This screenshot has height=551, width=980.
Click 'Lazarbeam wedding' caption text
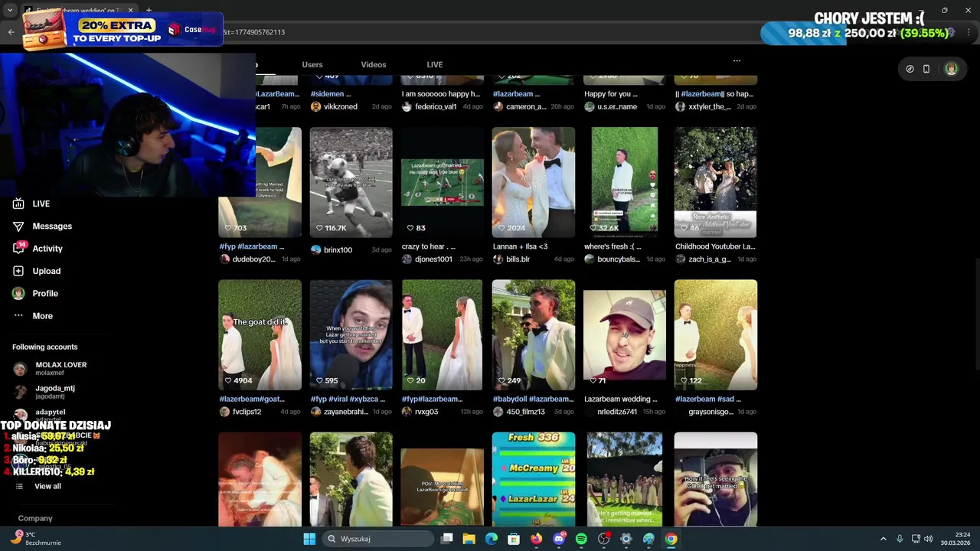coord(621,399)
